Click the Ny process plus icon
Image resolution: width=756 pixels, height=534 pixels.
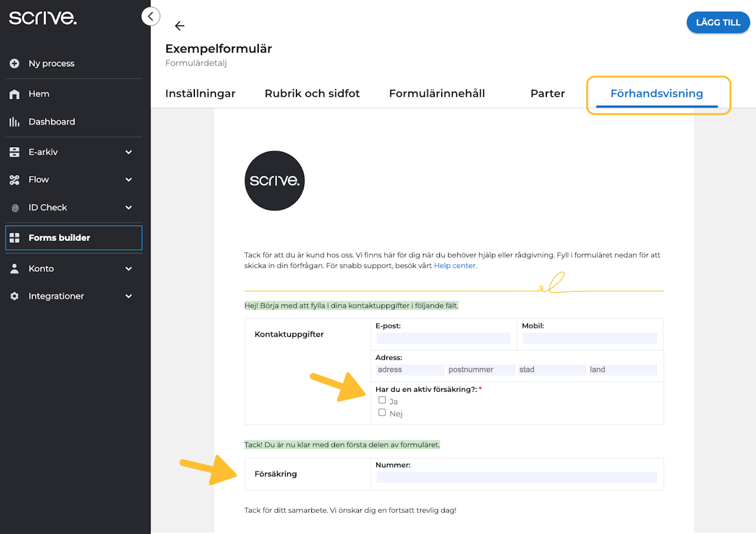(x=15, y=64)
